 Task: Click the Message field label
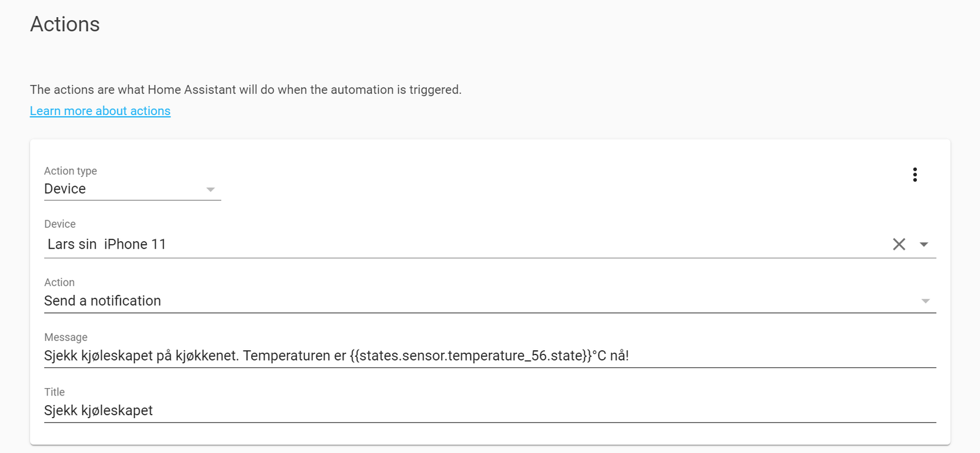[66, 337]
